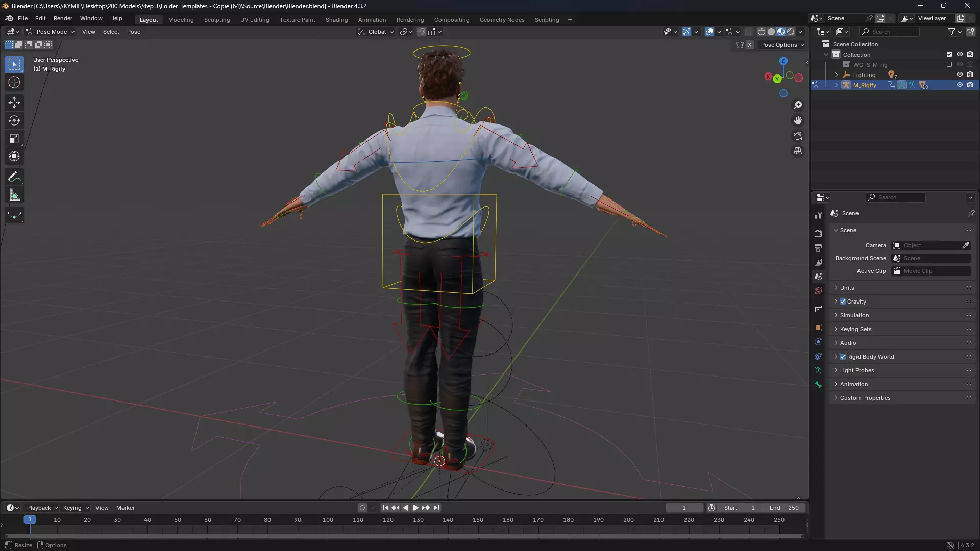Pick the Annotate pencil tool

click(x=14, y=177)
